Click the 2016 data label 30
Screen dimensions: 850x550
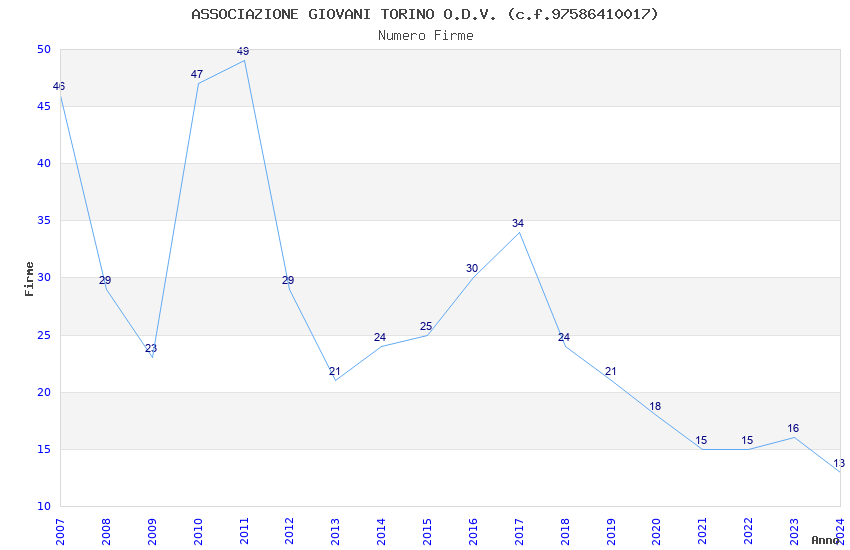pyautogui.click(x=472, y=268)
